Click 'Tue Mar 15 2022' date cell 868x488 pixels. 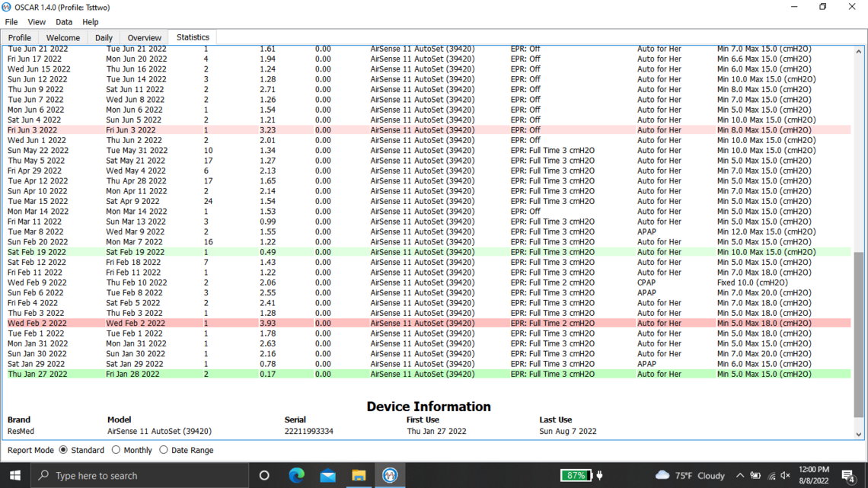coord(37,202)
